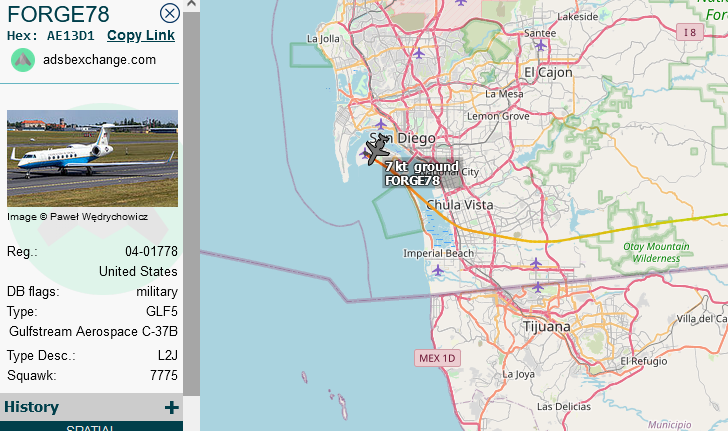Click the 'United States' country text
This screenshot has height=431, width=728.
tap(138, 271)
